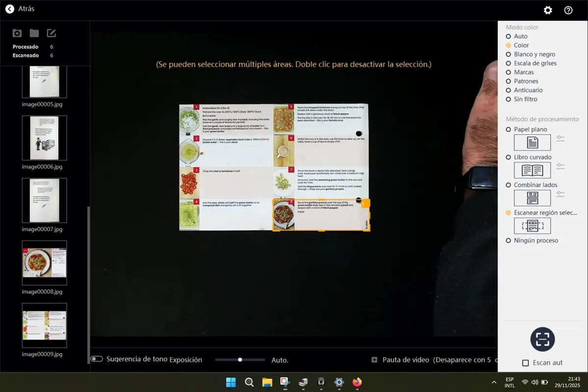Toggle the Sugerencia de tono switch
588x392 pixels.
click(x=97, y=359)
